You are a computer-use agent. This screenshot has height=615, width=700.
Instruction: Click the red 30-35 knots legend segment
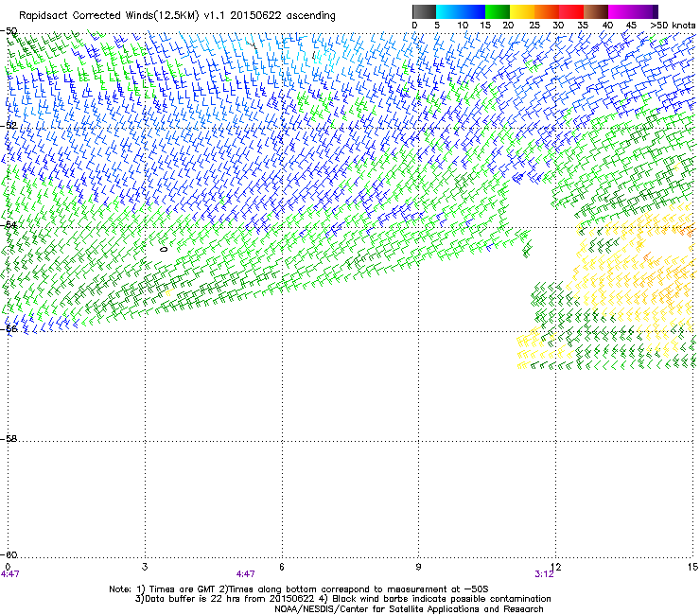(x=571, y=11)
